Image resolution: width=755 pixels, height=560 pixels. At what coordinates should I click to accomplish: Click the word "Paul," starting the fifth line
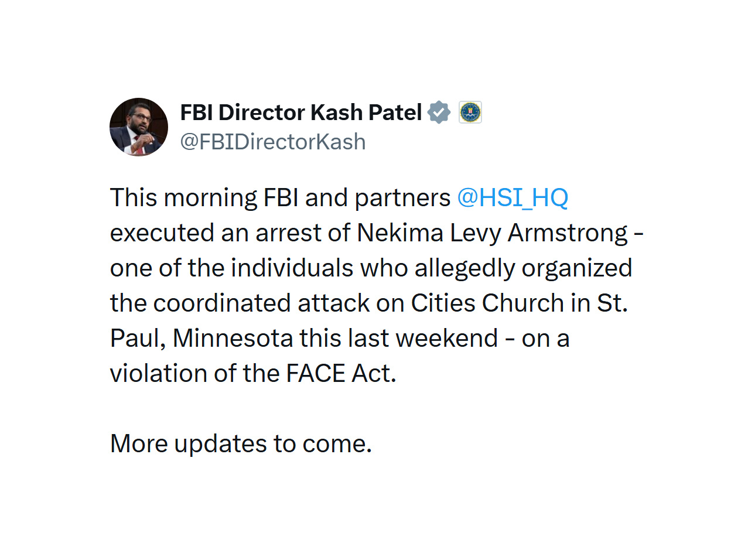138,338
